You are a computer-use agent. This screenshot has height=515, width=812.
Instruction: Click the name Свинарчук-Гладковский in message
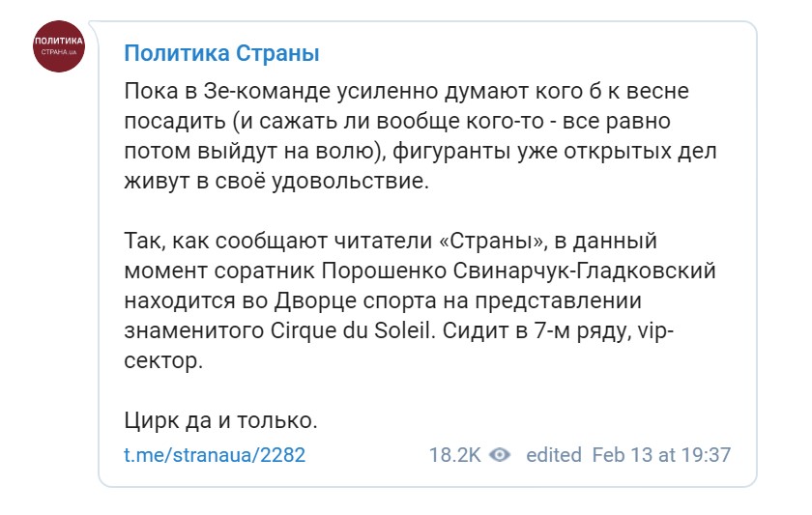(585, 271)
